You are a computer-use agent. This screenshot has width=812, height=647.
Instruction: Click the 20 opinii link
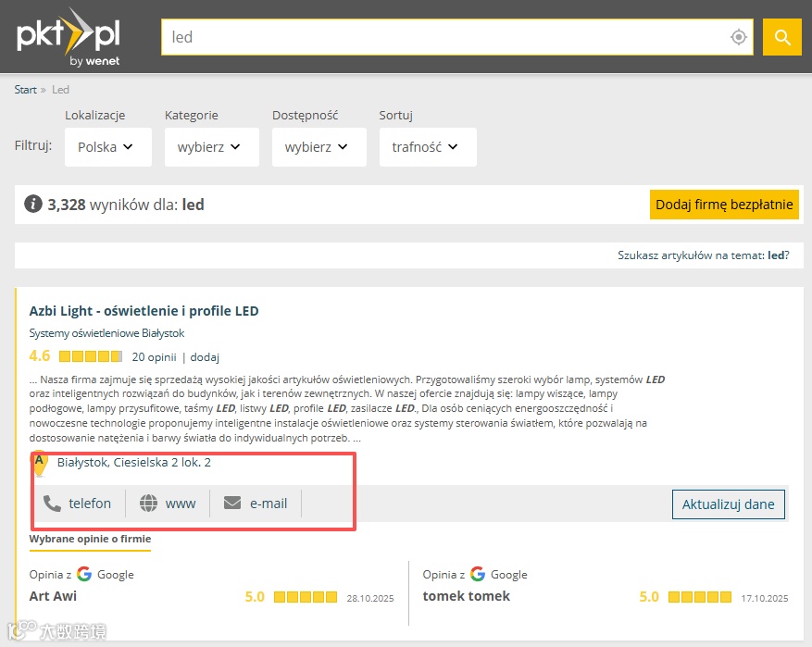point(154,357)
